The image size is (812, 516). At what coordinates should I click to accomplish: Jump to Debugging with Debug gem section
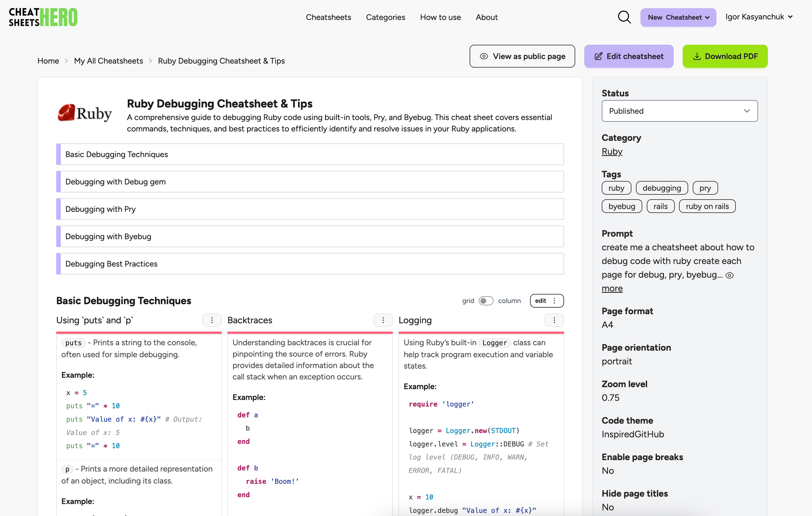(x=310, y=182)
